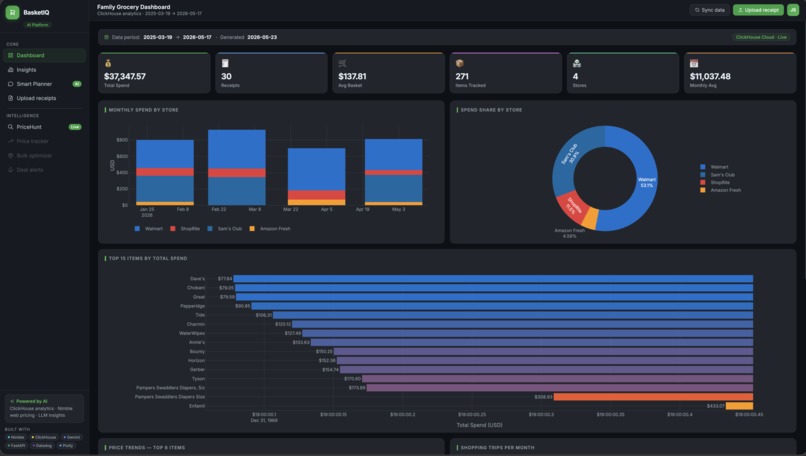
Task: Click the FastAPI tech tag
Action: pyautogui.click(x=16, y=446)
